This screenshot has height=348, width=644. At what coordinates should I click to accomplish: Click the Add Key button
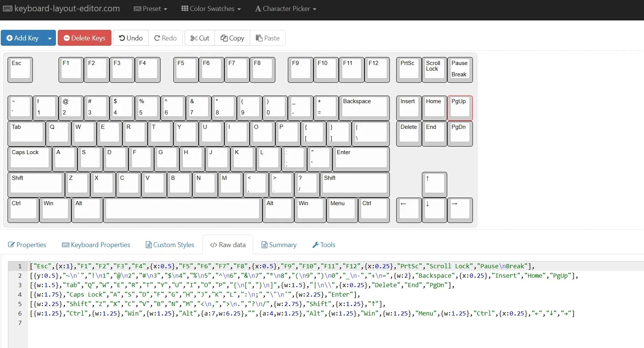(x=23, y=38)
